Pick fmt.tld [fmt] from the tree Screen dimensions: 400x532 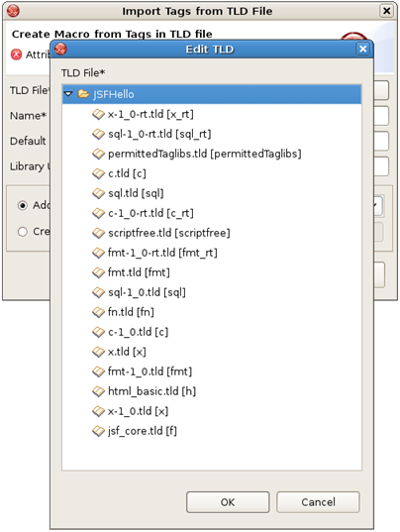point(139,272)
